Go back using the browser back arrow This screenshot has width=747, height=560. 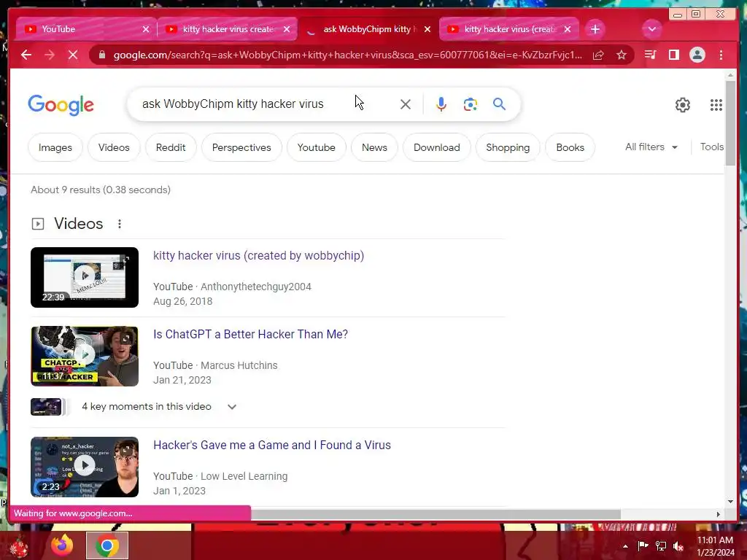coord(26,55)
